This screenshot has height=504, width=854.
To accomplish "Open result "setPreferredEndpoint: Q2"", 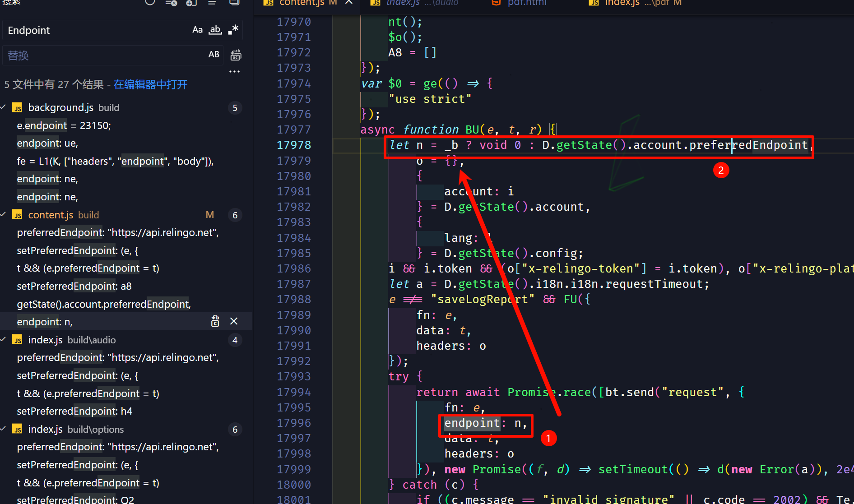I will coord(75,499).
